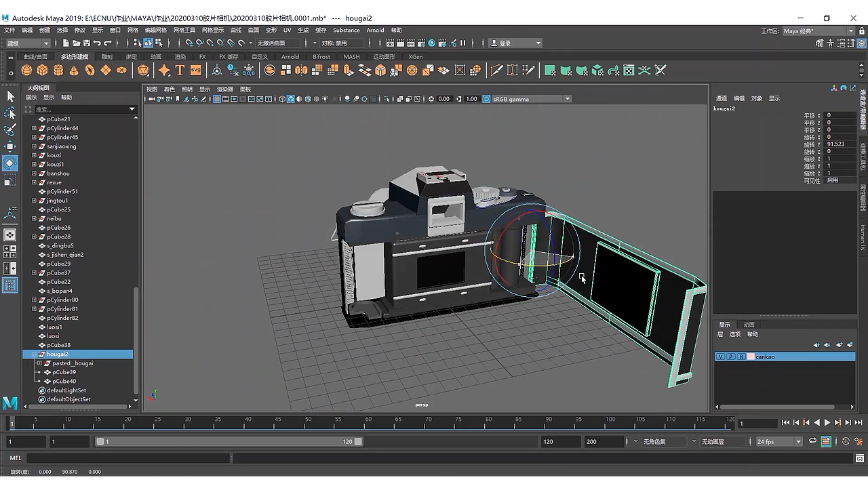Create a polygon cylinder from shelf

tap(58, 70)
